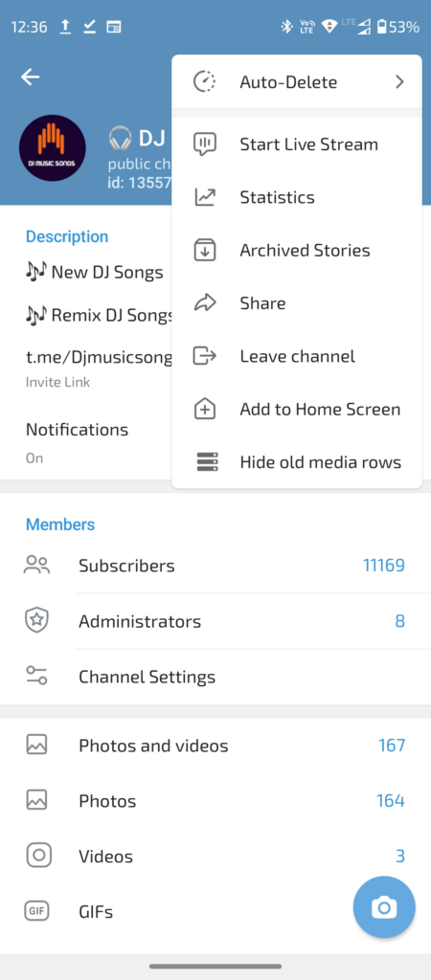The height and width of the screenshot is (980, 431).
Task: Open the Subscribers list
Action: [215, 566]
